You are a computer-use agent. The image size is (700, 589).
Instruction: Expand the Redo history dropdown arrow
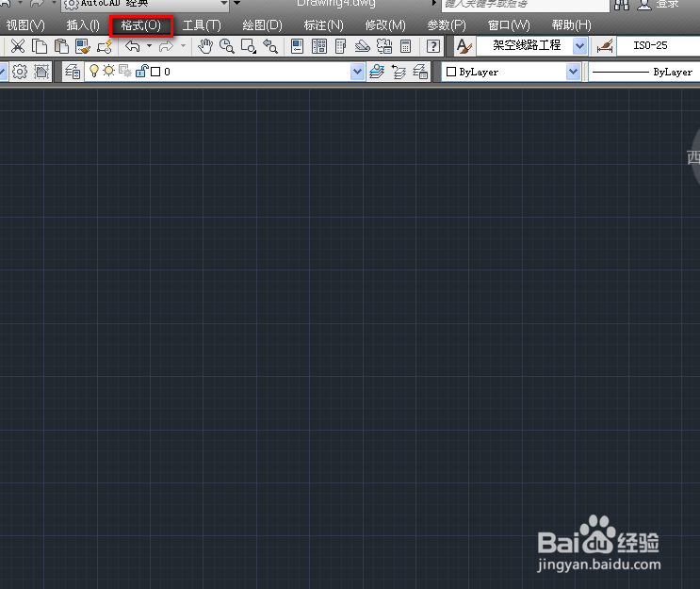click(x=183, y=45)
